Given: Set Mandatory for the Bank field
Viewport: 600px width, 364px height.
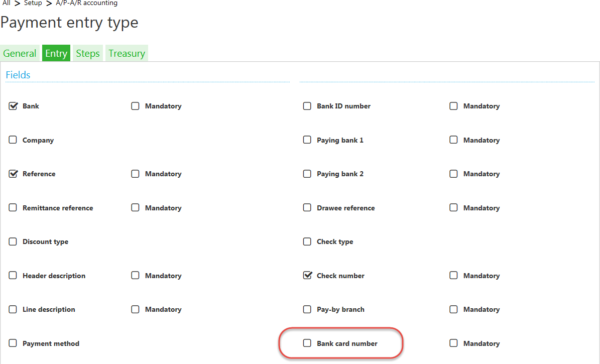Looking at the screenshot, I should (136, 106).
